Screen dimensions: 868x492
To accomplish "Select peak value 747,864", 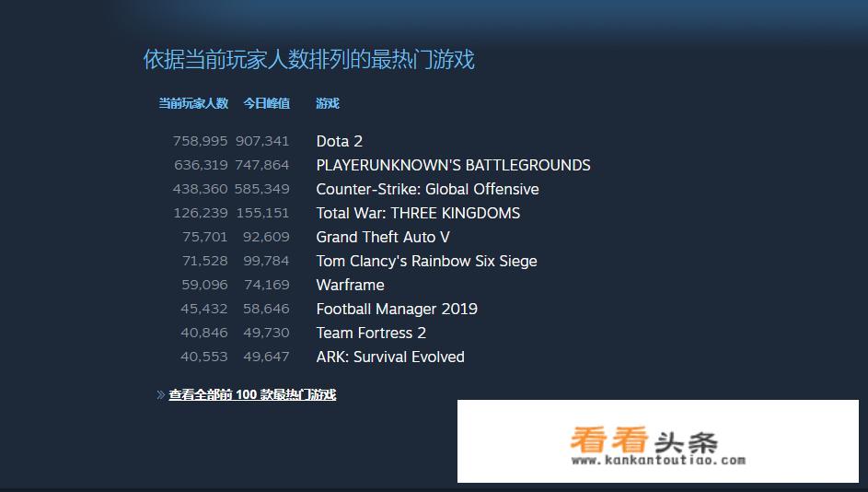I will [261, 165].
